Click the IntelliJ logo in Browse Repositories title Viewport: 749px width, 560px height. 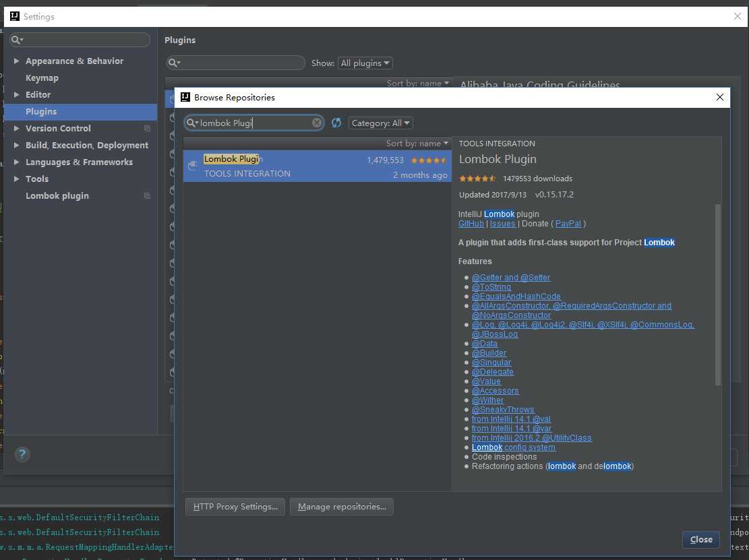pos(185,97)
